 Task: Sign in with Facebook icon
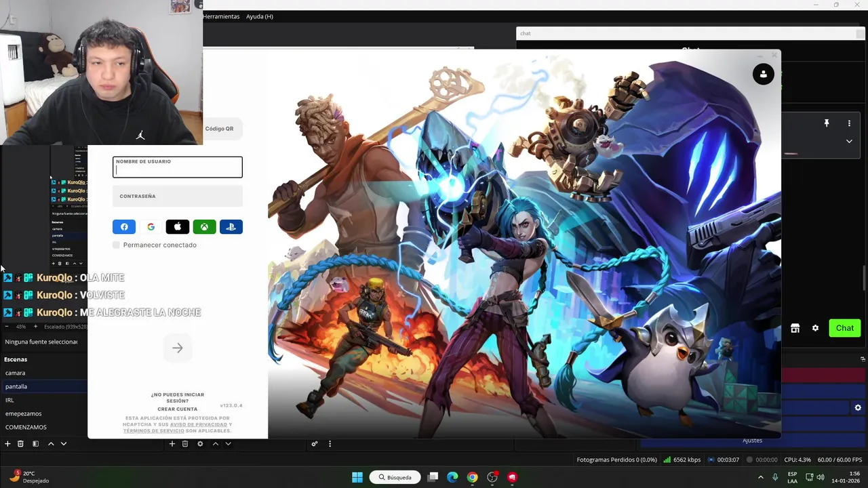tap(124, 227)
